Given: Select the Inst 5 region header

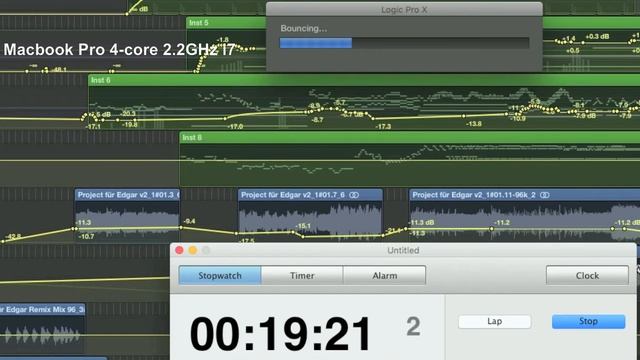Looking at the screenshot, I should (x=227, y=23).
